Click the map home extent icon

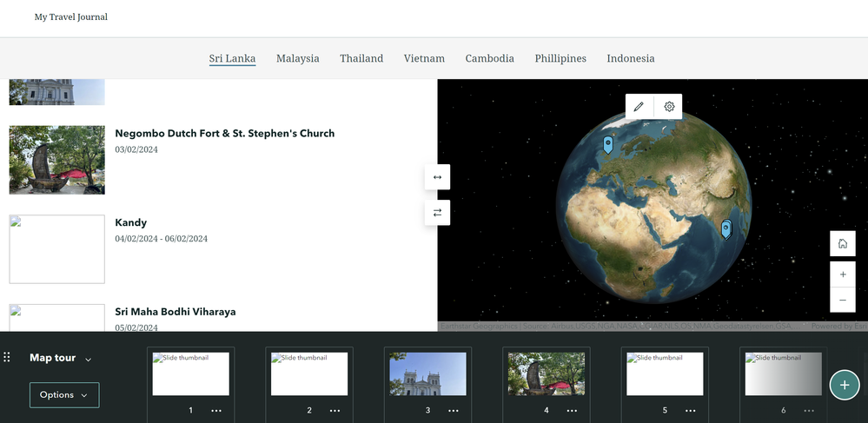pos(843,243)
